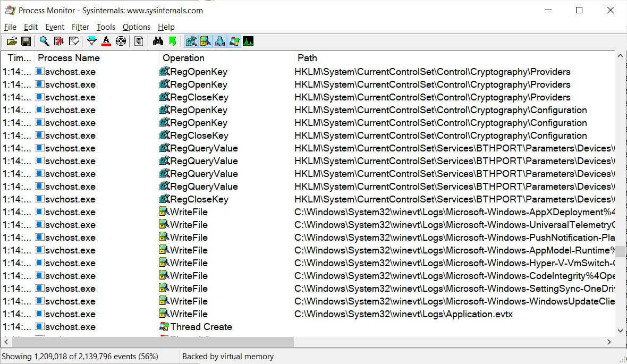Viewport: 627px width, 364px height.
Task: Toggle Show Network Activity icon
Action: click(x=219, y=41)
